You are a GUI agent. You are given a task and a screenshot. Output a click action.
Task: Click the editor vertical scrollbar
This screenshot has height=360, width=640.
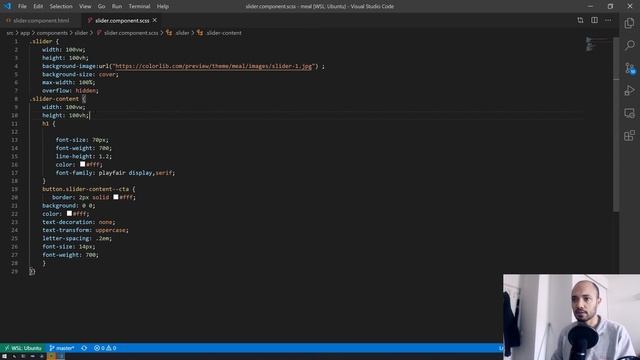[616, 124]
